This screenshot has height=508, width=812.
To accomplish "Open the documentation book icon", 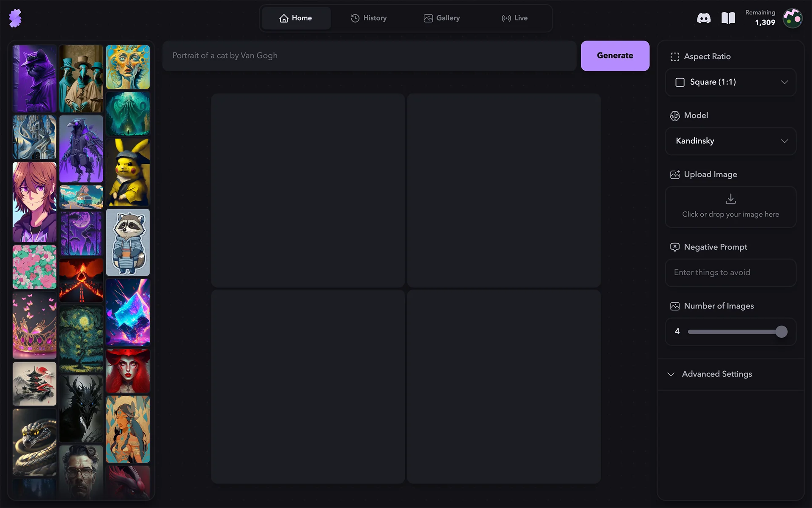I will click(x=728, y=18).
